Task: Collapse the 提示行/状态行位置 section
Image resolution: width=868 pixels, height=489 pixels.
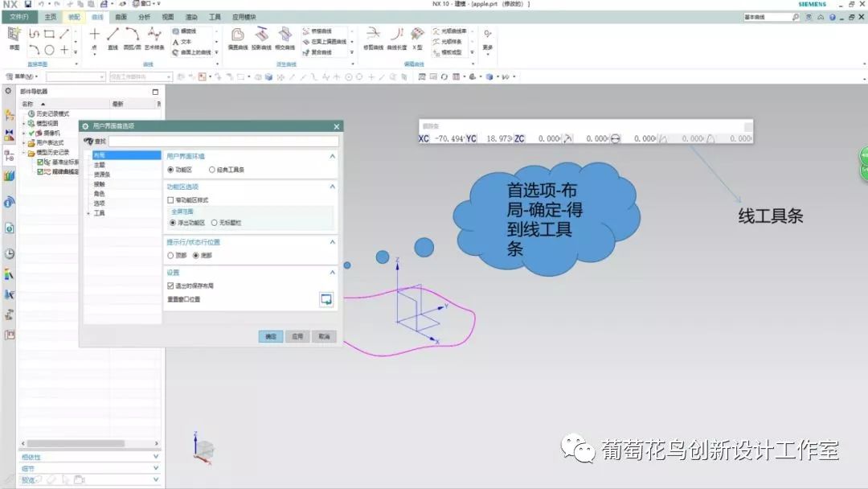Action: pyautogui.click(x=332, y=243)
